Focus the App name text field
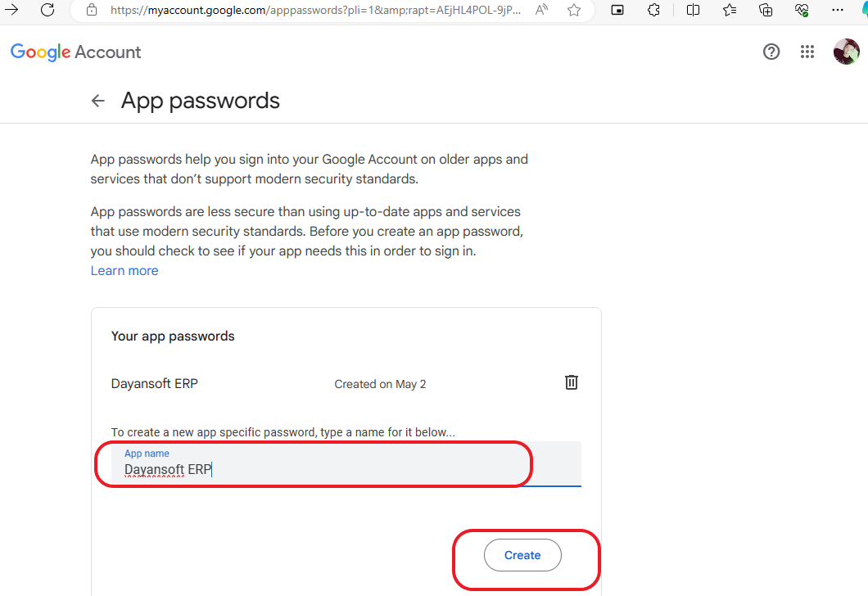Image resolution: width=868 pixels, height=596 pixels. coord(346,463)
